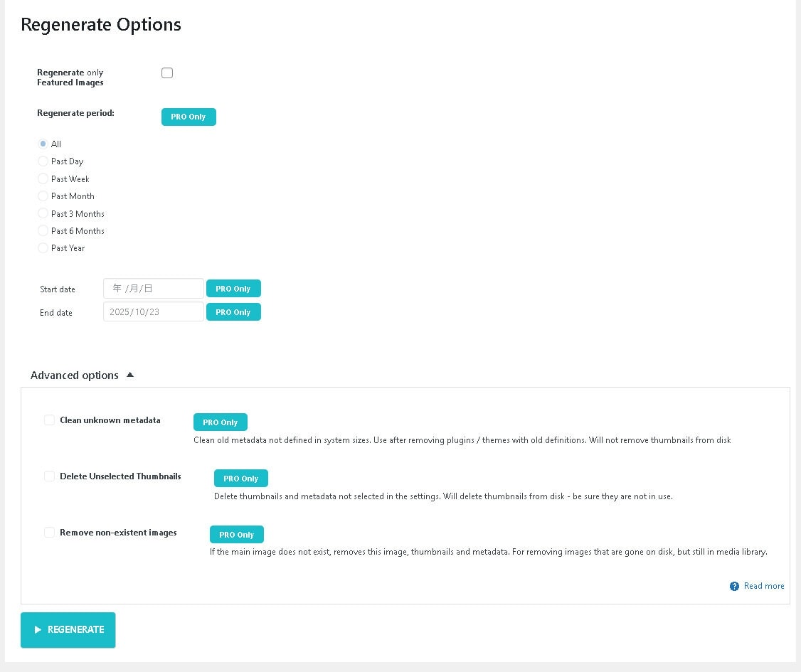Check Regenerate only Featured Images checkbox
This screenshot has width=801, height=672.
167,73
